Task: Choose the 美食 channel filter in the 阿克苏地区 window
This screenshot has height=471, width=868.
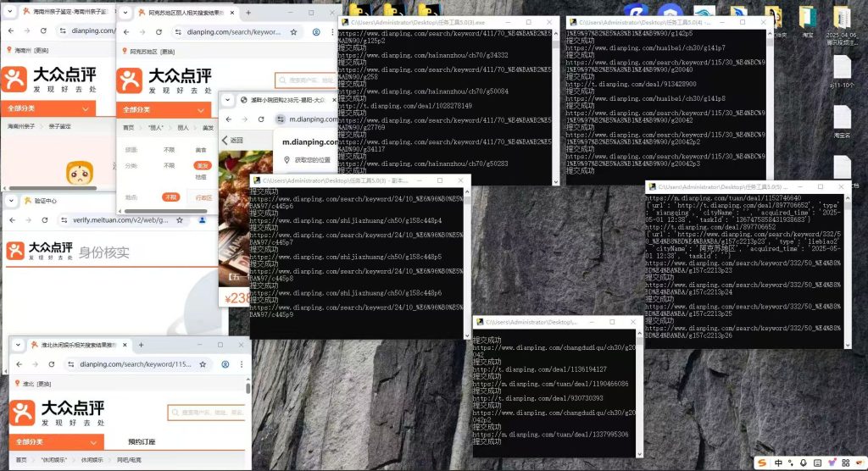Action: [201, 150]
